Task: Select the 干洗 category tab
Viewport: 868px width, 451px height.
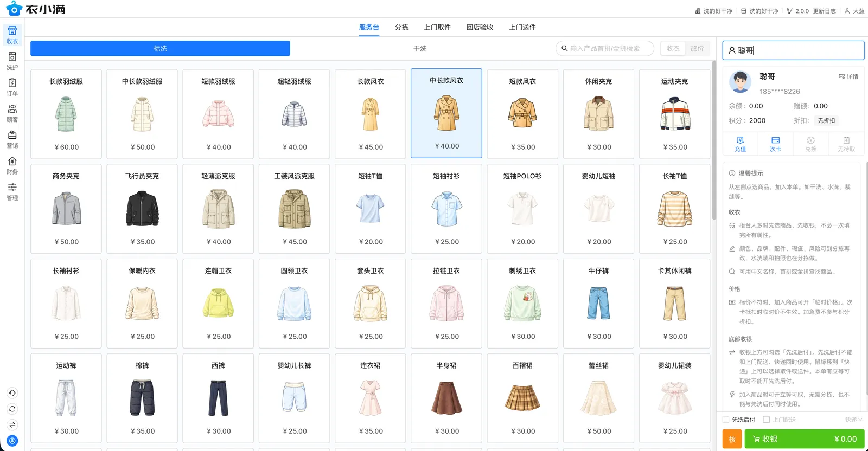Action: pyautogui.click(x=420, y=48)
